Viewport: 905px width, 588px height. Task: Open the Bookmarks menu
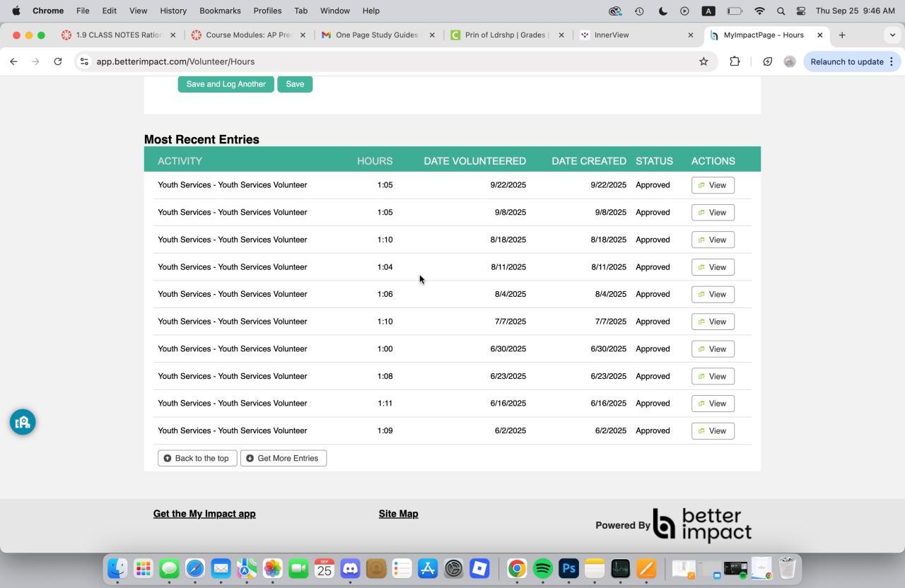220,11
